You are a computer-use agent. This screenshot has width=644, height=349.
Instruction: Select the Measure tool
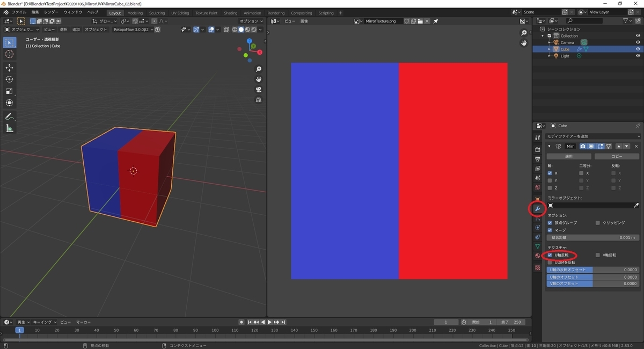[x=10, y=128]
